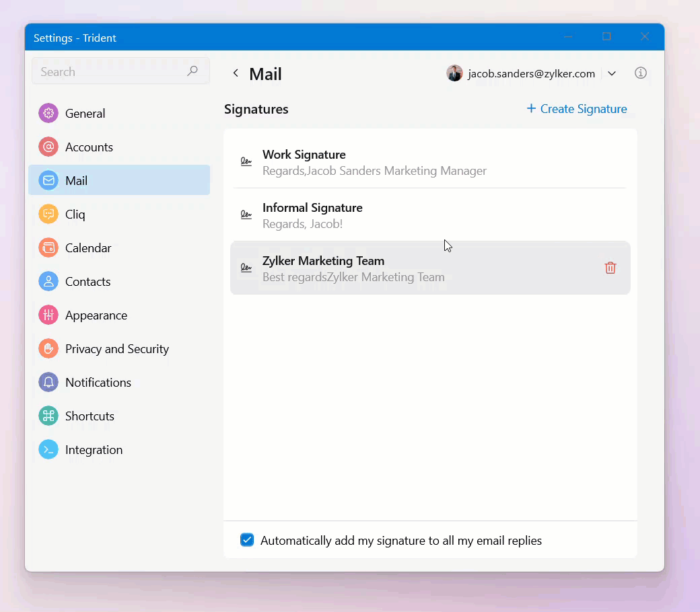Click the Calendar icon in sidebar
The image size is (700, 612).
48,247
